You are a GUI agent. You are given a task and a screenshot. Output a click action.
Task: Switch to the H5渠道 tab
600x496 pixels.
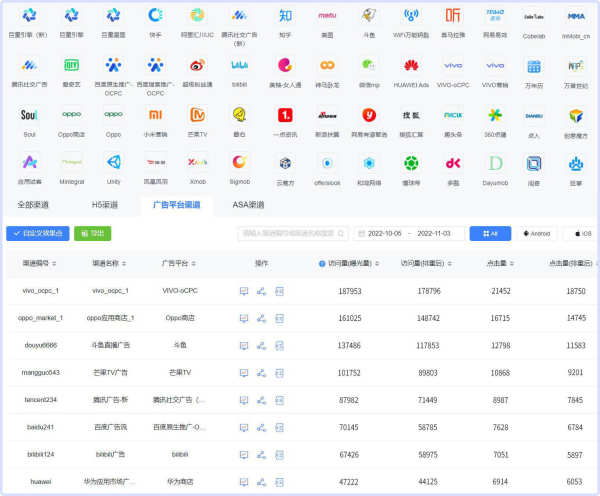[x=105, y=204]
